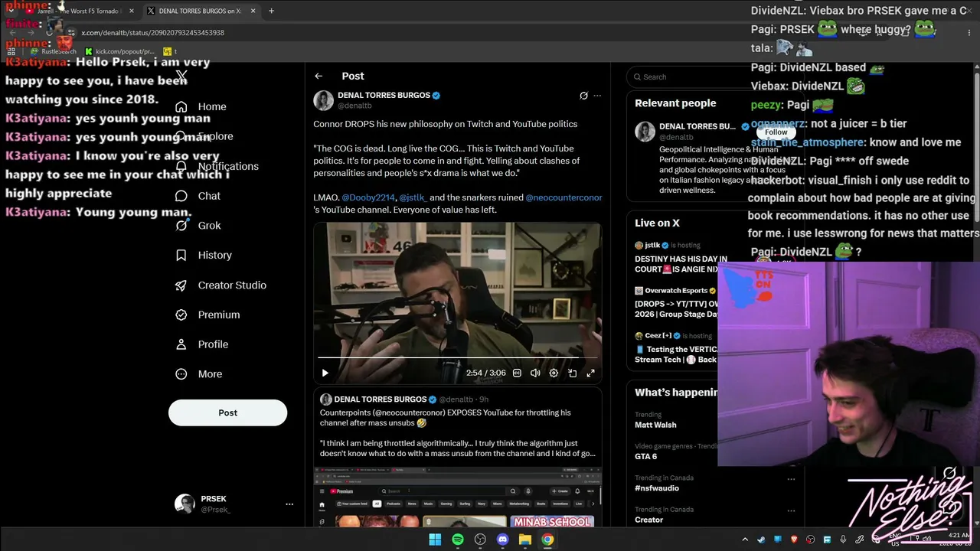Click the Grok explain icon on the post
The width and height of the screenshot is (980, 551).
coord(583,96)
